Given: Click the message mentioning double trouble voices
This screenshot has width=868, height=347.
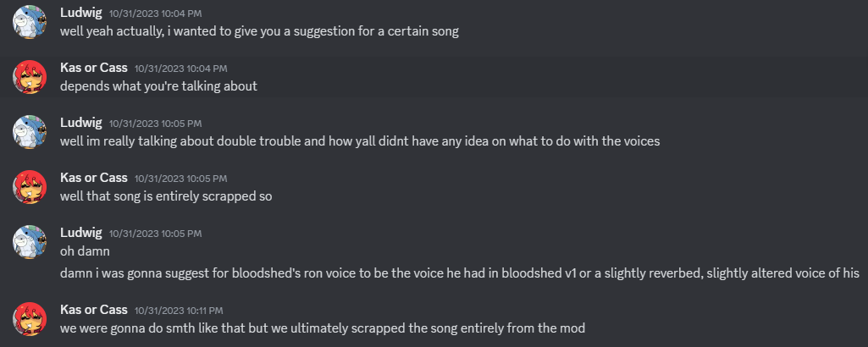Looking at the screenshot, I should pyautogui.click(x=360, y=141).
